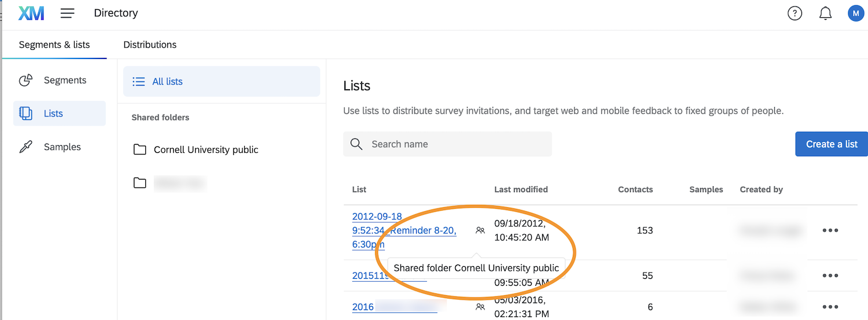This screenshot has width=868, height=320.
Task: Click the Create a list button
Action: 832,144
